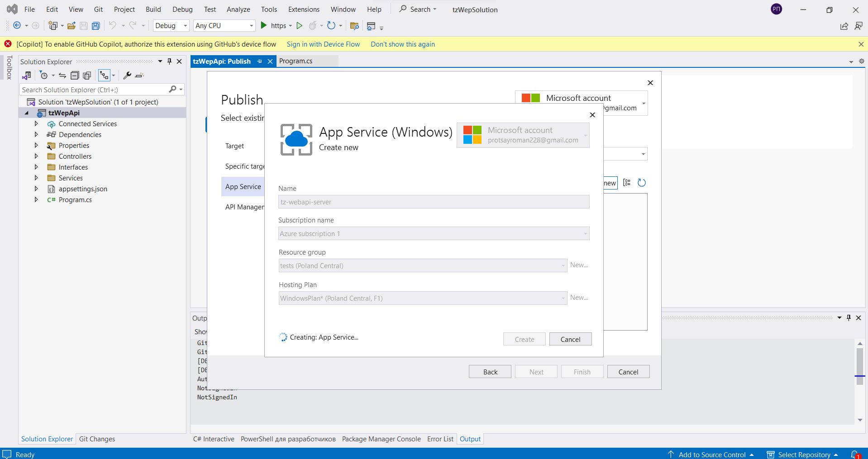This screenshot has width=868, height=459.
Task: Toggle the pin on the Output window
Action: (x=849, y=318)
